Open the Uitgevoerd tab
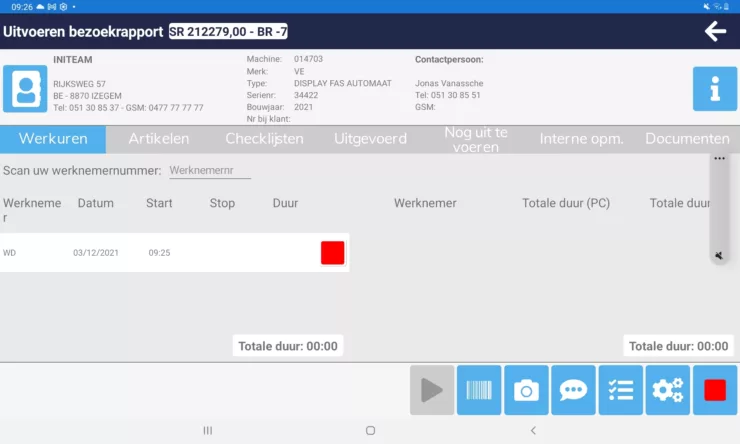This screenshot has width=740, height=444. (x=370, y=139)
